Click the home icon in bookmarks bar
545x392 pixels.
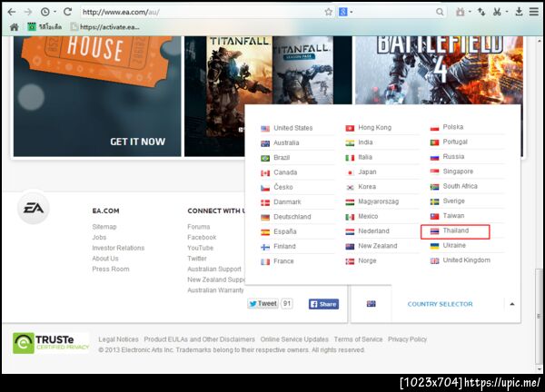click(15, 27)
